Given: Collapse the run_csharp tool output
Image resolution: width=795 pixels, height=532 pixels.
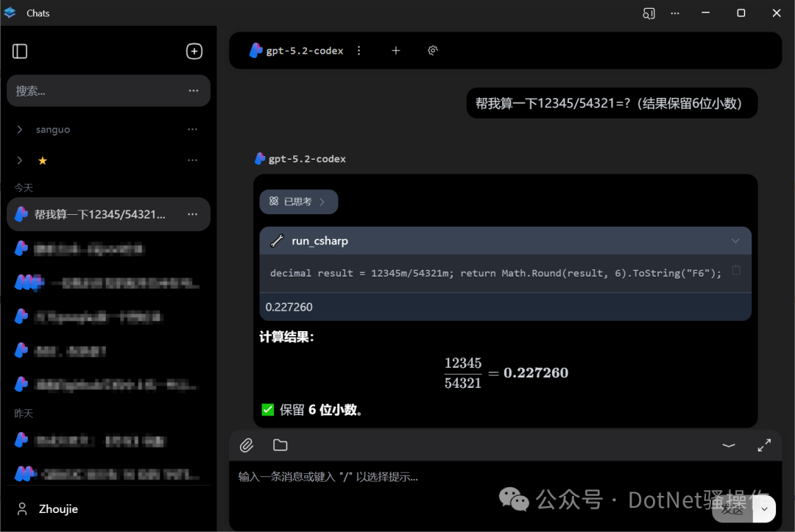Looking at the screenshot, I should point(735,241).
